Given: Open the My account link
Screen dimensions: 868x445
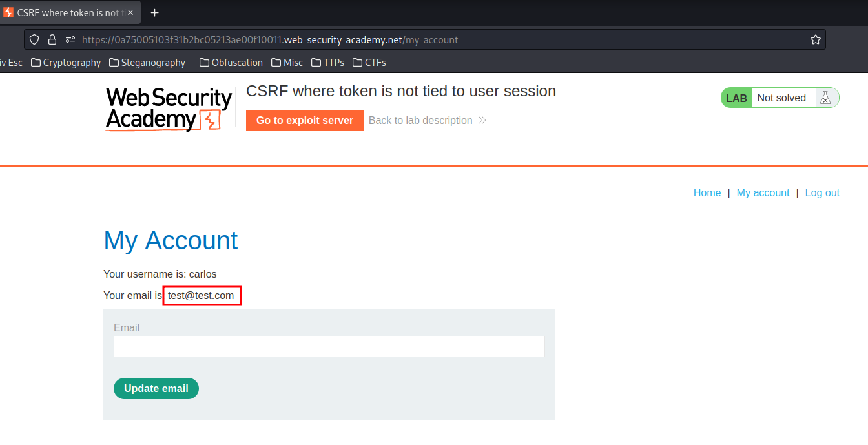Looking at the screenshot, I should pos(763,192).
